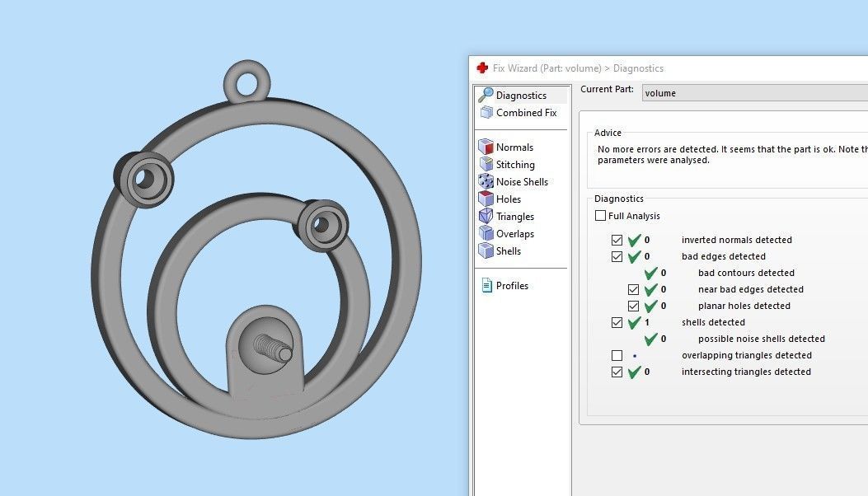Click the green check beside possible noise shells
This screenshot has width=868, height=496.
pos(650,339)
